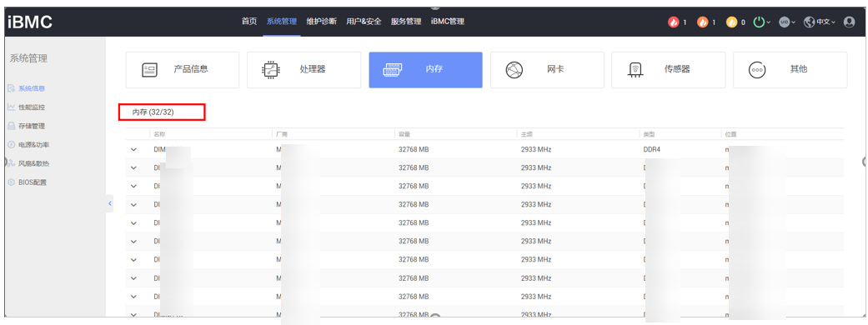Viewport: 868px width, 325px height.
Task: Click the 内存 (32/32) count label
Action: [153, 112]
